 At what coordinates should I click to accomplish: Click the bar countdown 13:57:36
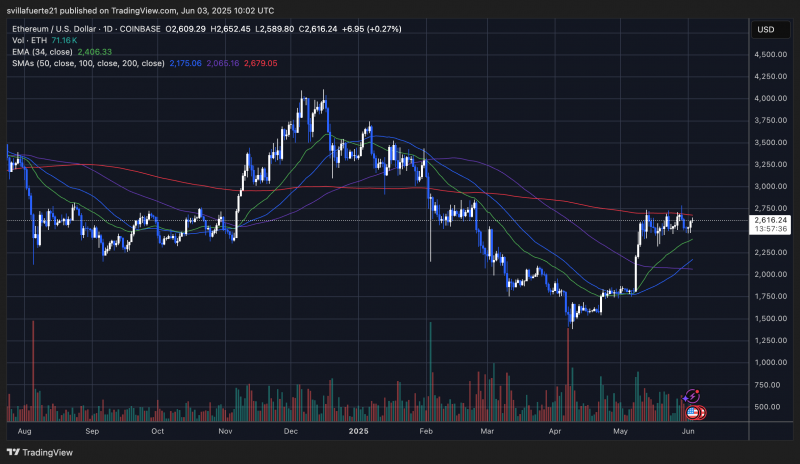click(x=770, y=229)
